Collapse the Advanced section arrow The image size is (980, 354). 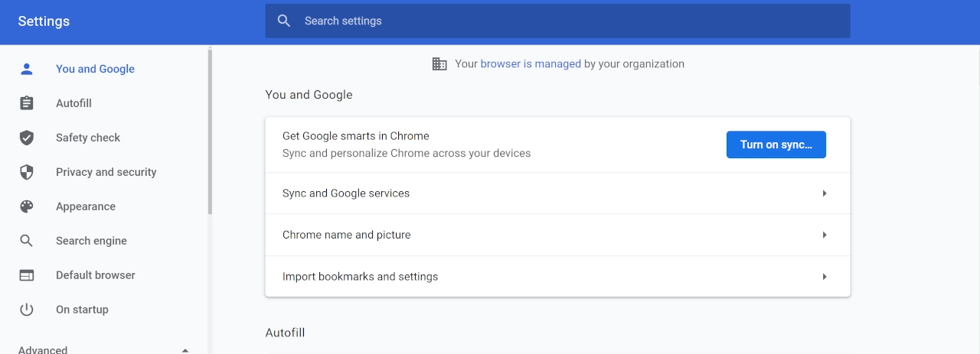(x=185, y=350)
